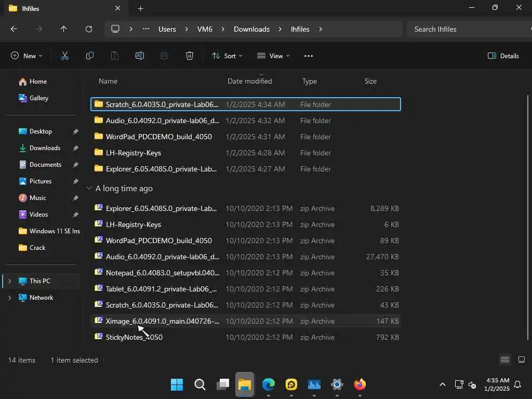
Task: Open the yellow chat app on taskbar
Action: point(291,384)
